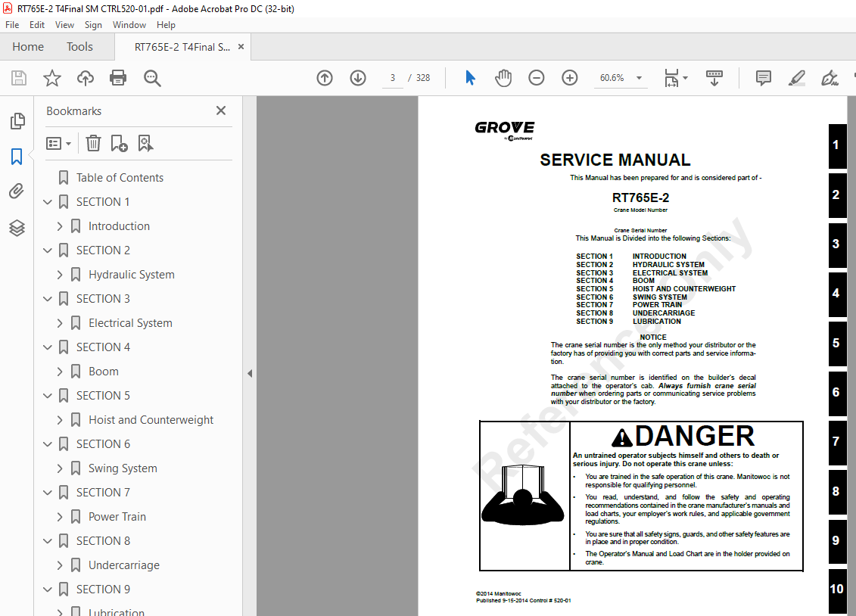Zoom out with minus icon

(x=537, y=78)
